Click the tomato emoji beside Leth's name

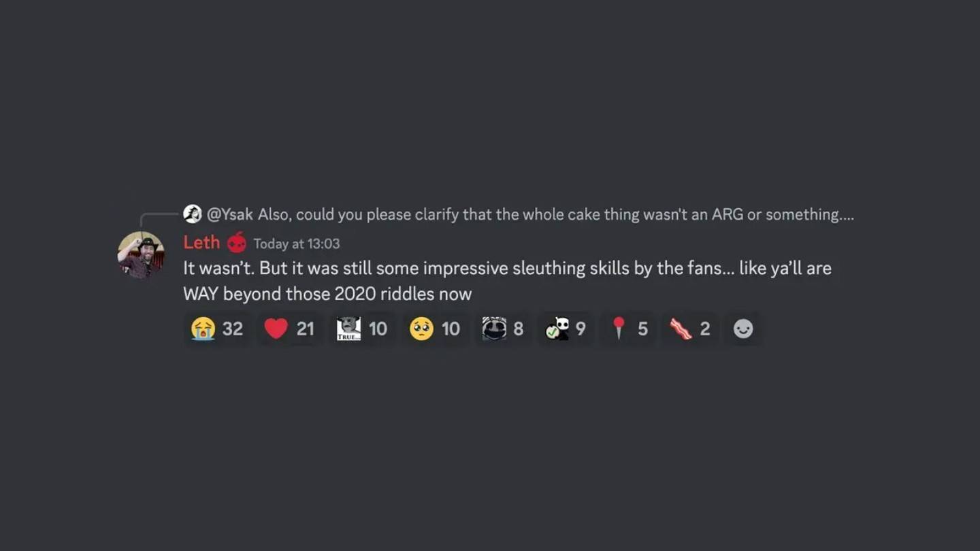click(235, 242)
